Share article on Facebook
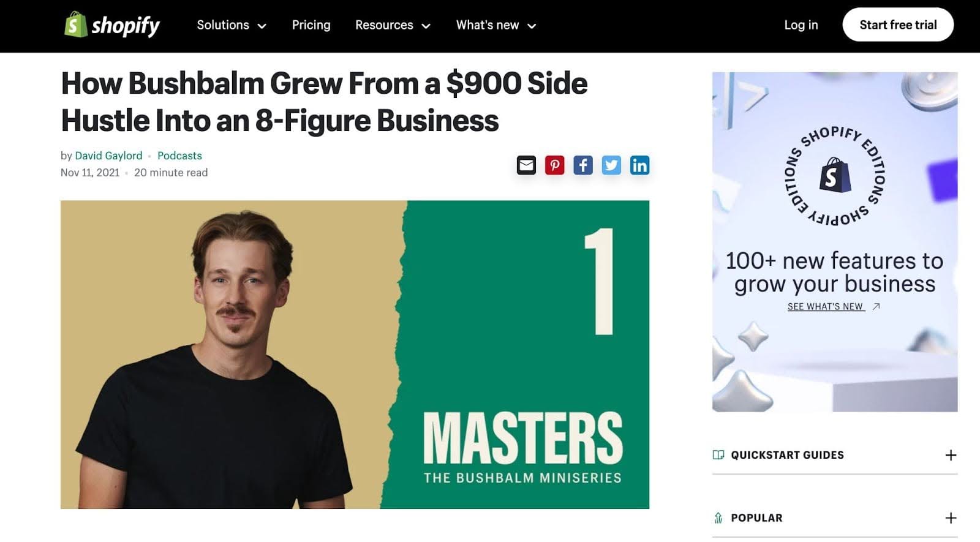980x542 pixels. (x=583, y=165)
